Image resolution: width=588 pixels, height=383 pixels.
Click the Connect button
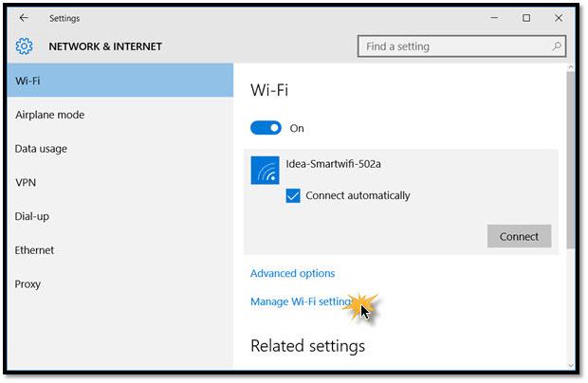point(519,236)
